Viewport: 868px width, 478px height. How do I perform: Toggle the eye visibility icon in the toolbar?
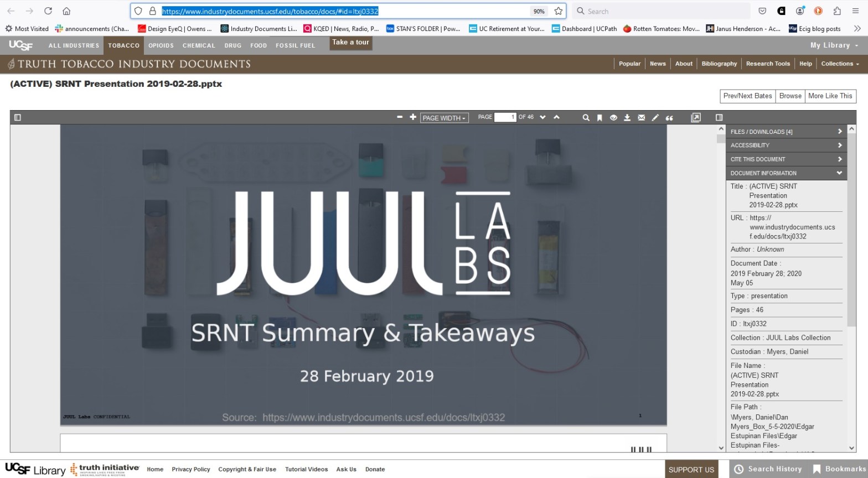point(613,117)
